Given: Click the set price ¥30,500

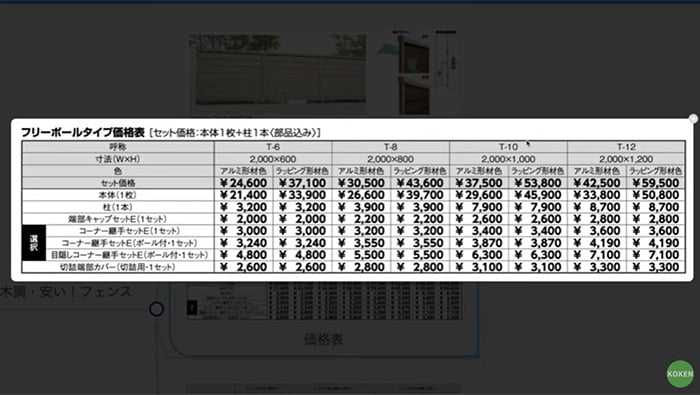Looking at the screenshot, I should coord(361,183).
